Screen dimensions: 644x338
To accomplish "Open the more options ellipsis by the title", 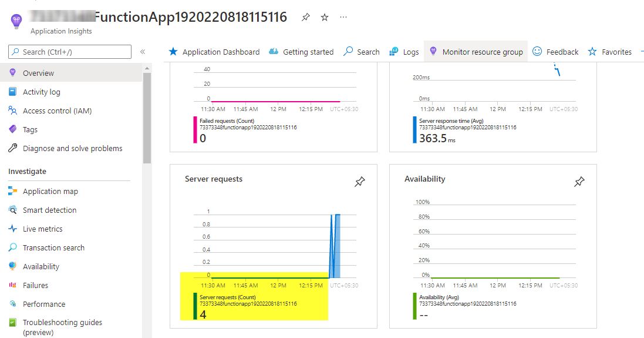I will [343, 17].
